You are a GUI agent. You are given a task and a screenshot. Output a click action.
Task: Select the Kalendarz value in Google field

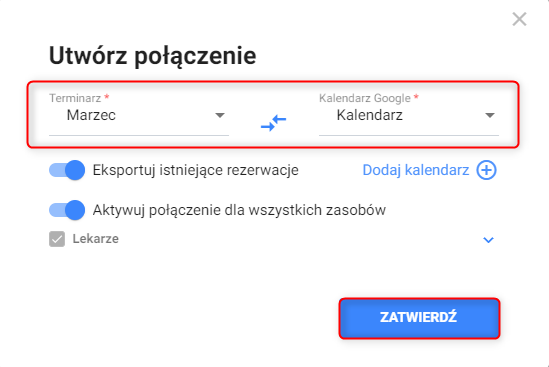point(370,115)
